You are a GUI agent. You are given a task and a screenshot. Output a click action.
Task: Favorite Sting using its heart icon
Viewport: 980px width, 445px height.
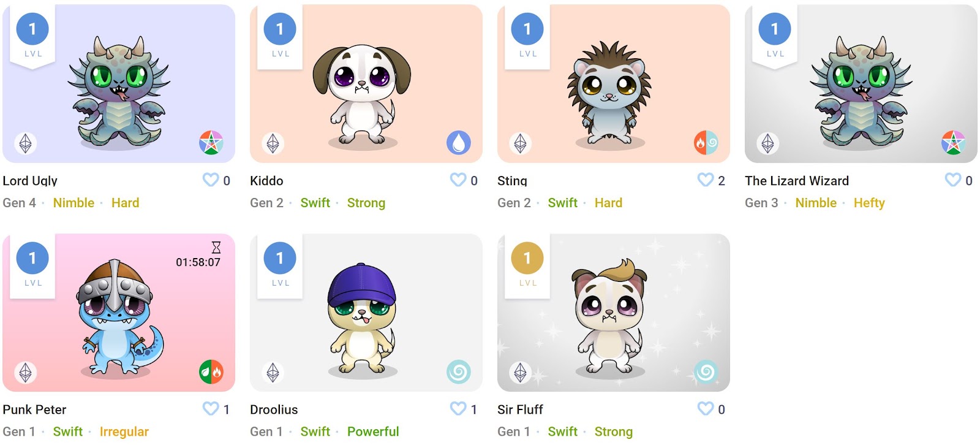pyautogui.click(x=706, y=180)
